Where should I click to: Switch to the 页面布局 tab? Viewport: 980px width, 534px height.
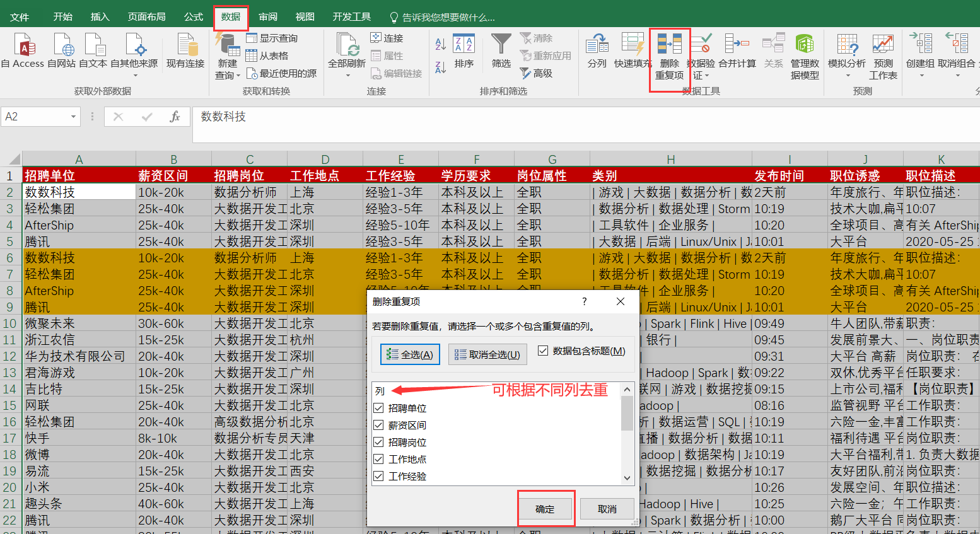pyautogui.click(x=146, y=17)
